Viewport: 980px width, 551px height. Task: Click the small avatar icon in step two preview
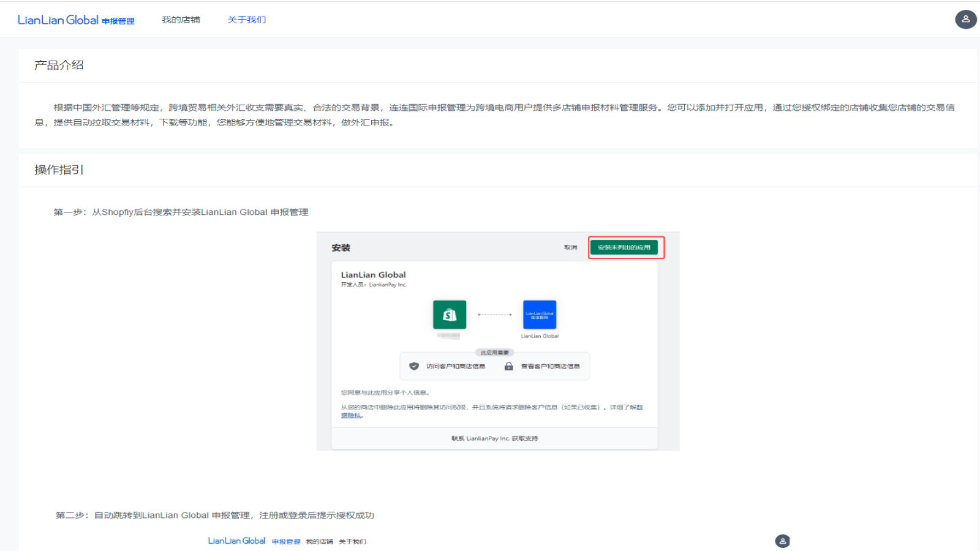pyautogui.click(x=782, y=541)
